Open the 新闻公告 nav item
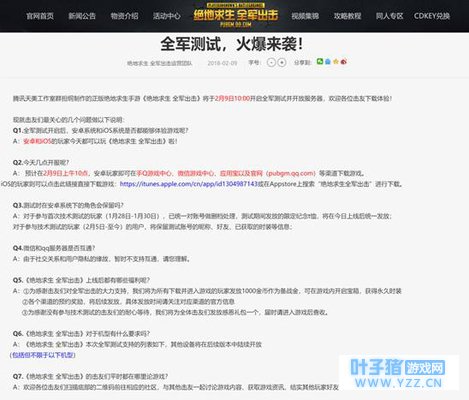Image resolution: width=469 pixels, height=400 pixels. pyautogui.click(x=82, y=16)
